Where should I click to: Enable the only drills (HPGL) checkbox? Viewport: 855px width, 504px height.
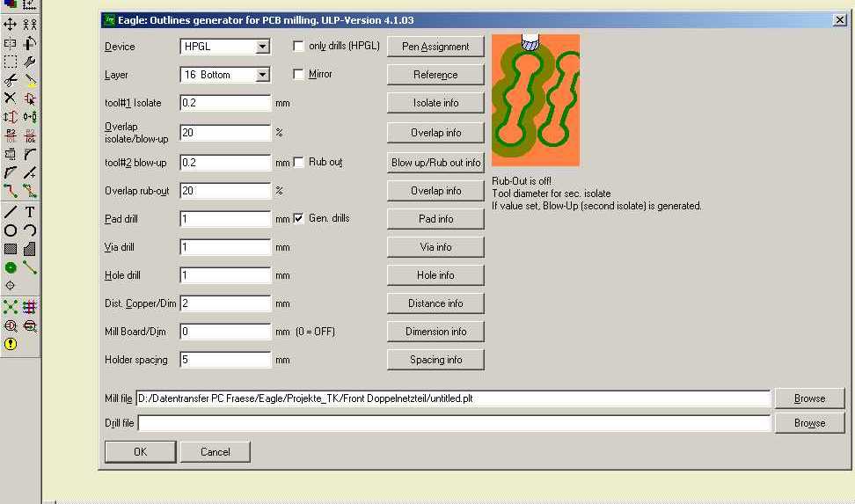point(298,46)
